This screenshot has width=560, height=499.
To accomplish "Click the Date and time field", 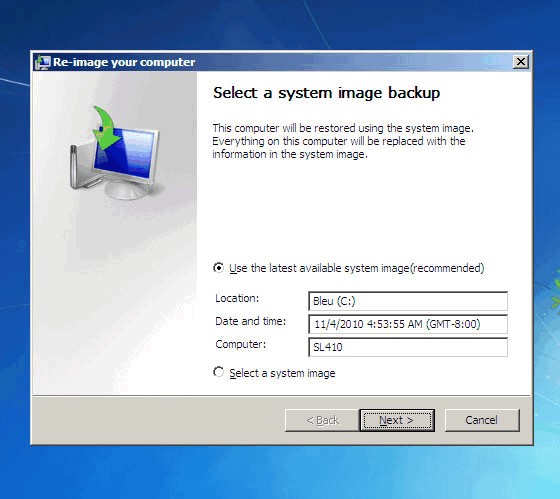I will coord(408,324).
